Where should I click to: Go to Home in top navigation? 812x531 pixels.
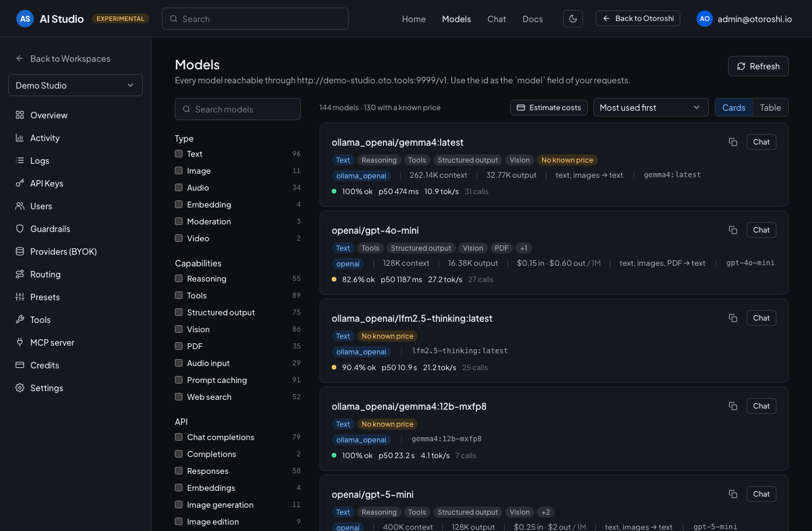(x=414, y=19)
